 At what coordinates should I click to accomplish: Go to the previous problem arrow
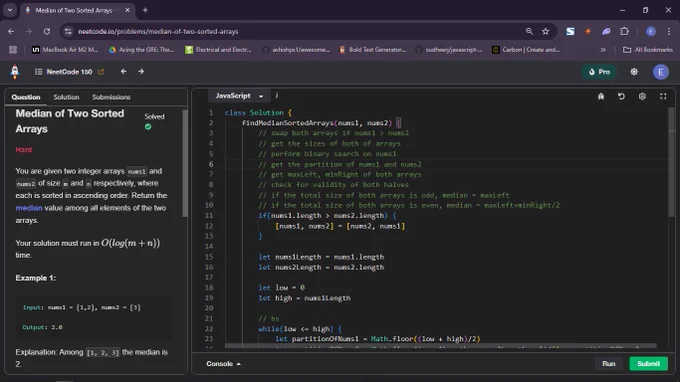pos(124,72)
